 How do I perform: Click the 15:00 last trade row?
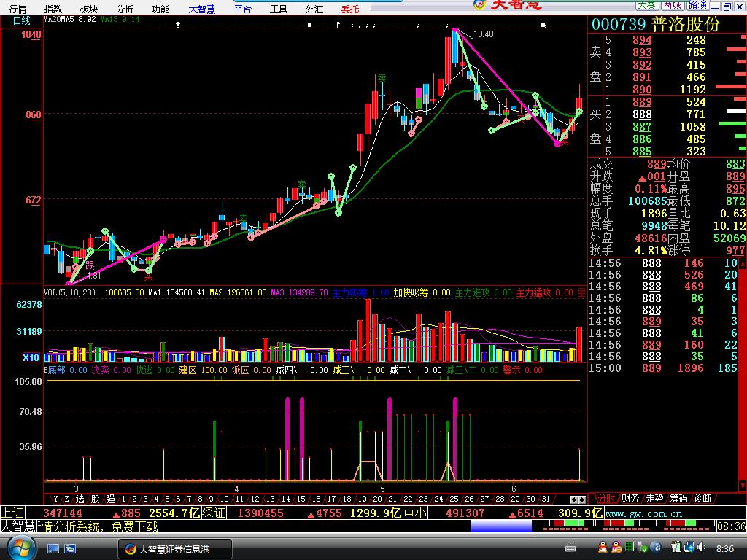(663, 368)
